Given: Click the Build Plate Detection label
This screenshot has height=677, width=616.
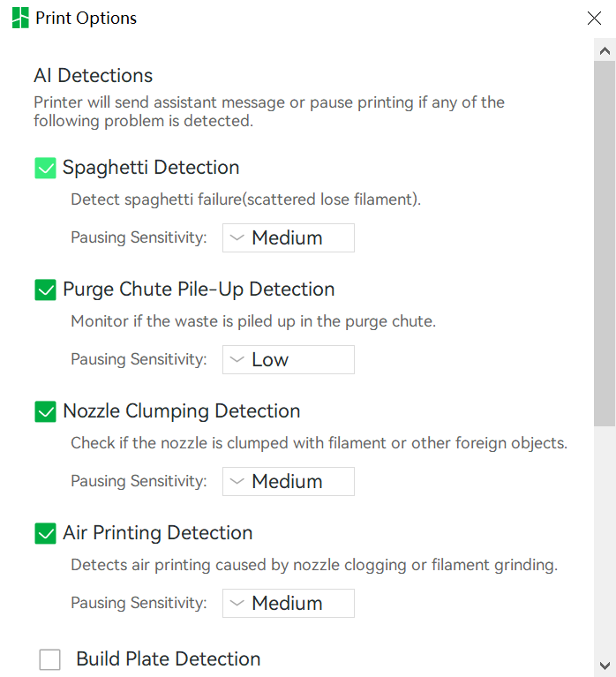Looking at the screenshot, I should point(169,658).
